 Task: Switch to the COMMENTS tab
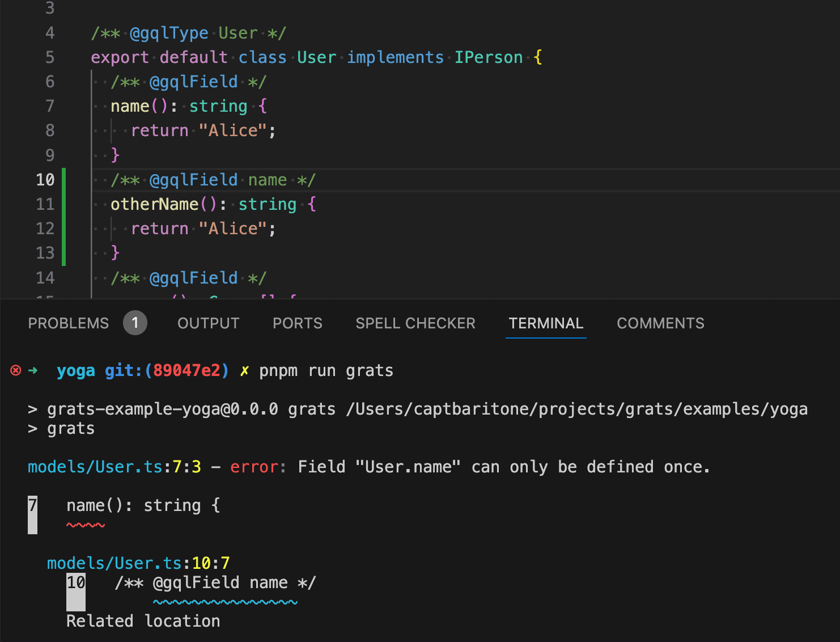tap(660, 323)
